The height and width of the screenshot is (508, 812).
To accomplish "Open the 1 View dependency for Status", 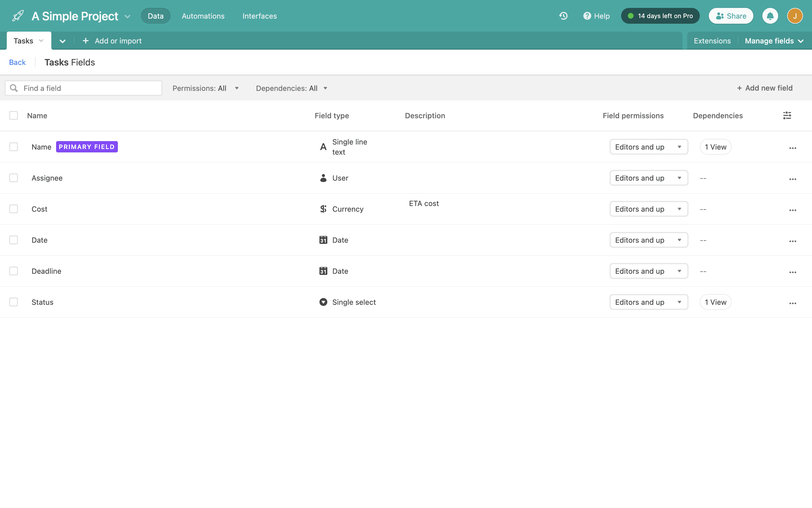I will [715, 302].
